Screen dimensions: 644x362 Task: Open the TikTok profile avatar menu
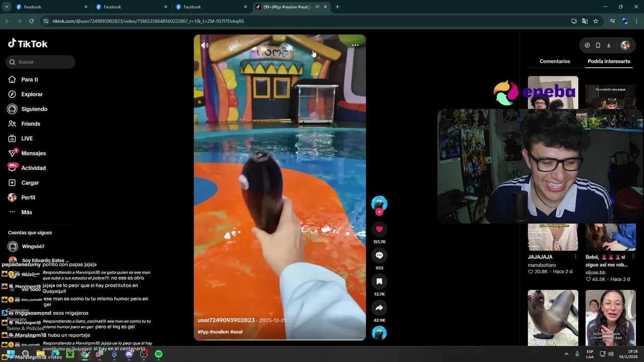coord(625,45)
